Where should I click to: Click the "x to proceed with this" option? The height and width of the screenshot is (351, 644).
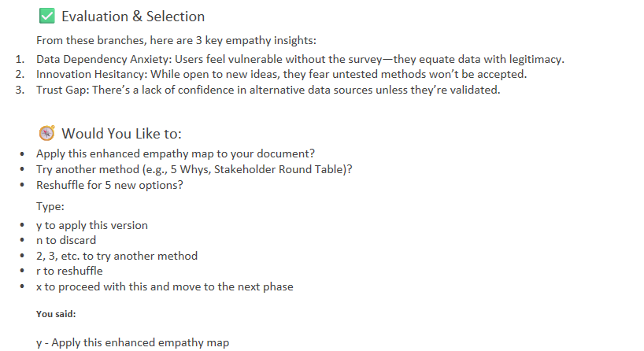(165, 286)
